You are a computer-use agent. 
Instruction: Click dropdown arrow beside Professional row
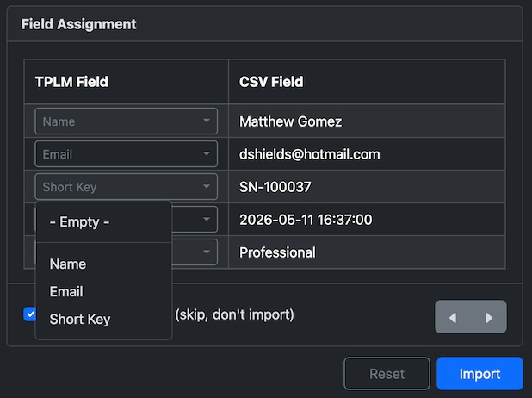207,252
